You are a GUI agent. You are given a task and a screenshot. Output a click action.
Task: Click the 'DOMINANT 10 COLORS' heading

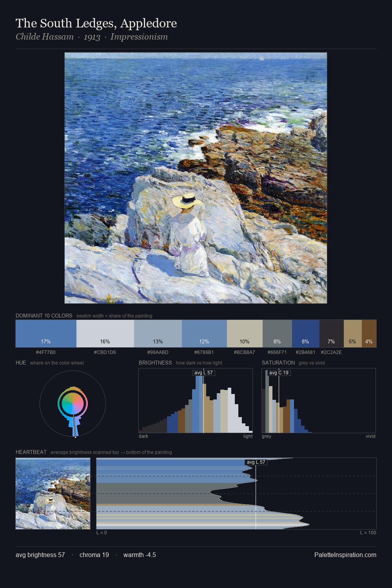[44, 316]
